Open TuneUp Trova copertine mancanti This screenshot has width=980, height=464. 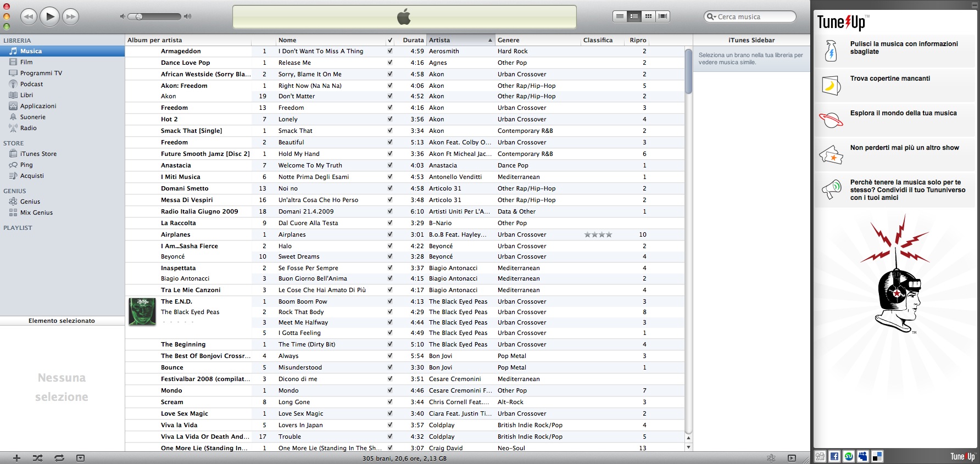tap(894, 85)
